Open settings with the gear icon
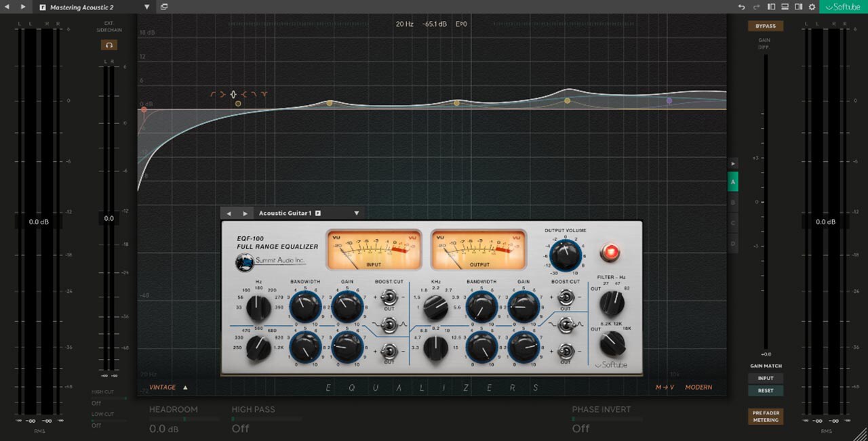This screenshot has width=868, height=441. click(812, 7)
